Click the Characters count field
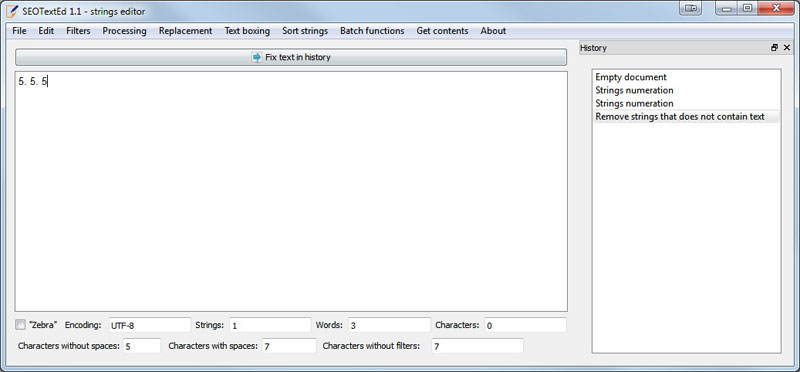This screenshot has height=372, width=800. click(x=526, y=325)
